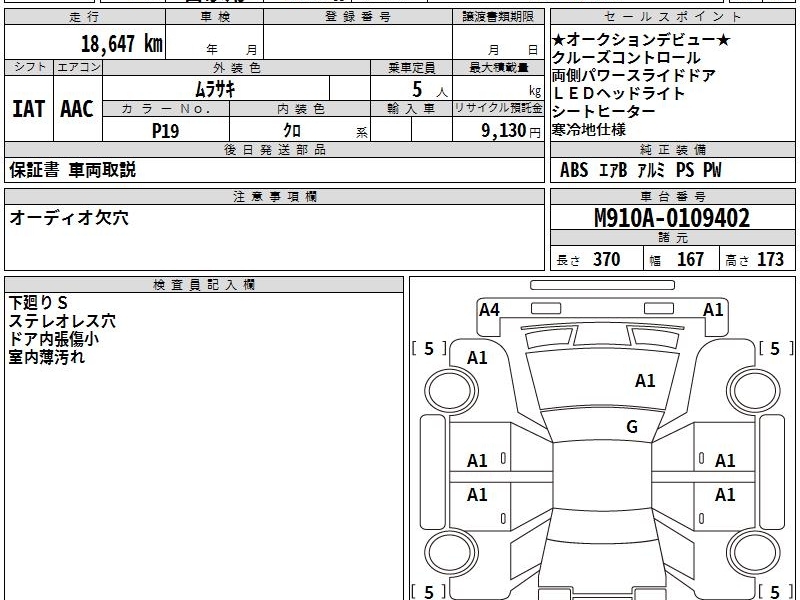Click the 後日発送部品 section header

click(x=274, y=149)
